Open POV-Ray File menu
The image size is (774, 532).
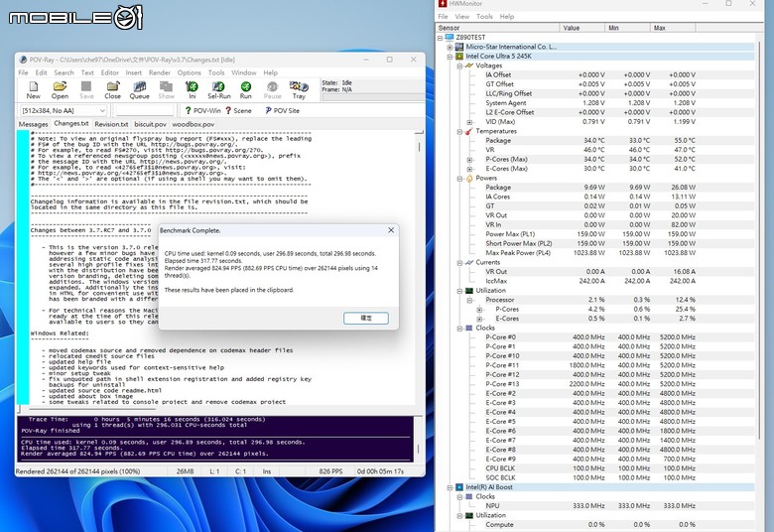pos(23,72)
